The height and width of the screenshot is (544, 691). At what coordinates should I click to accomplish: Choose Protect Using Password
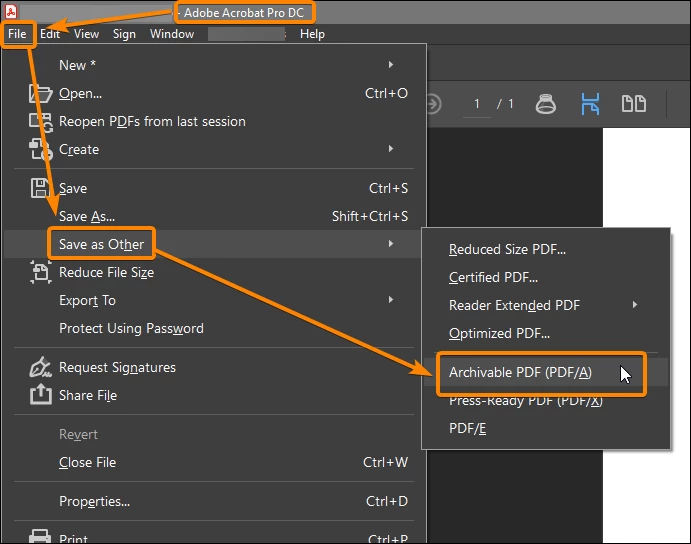click(214, 328)
